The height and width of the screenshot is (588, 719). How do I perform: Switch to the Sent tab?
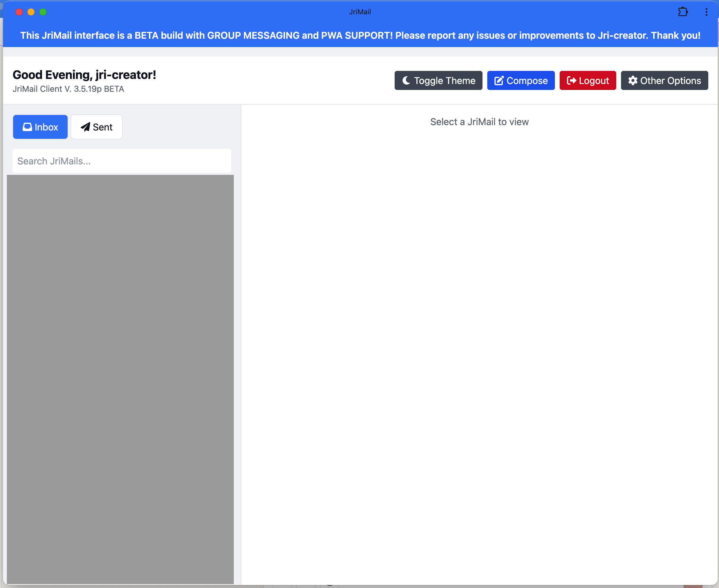click(97, 127)
